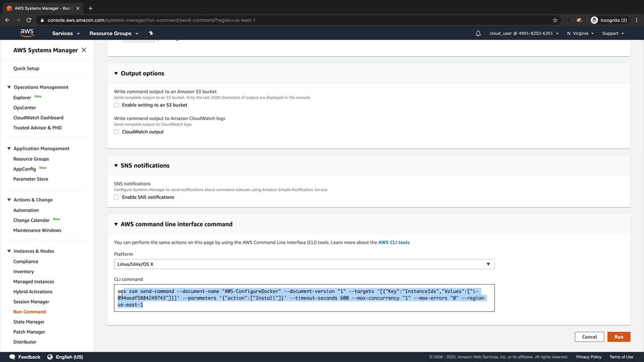
Task: Open Managed Instances
Action: tap(34, 282)
